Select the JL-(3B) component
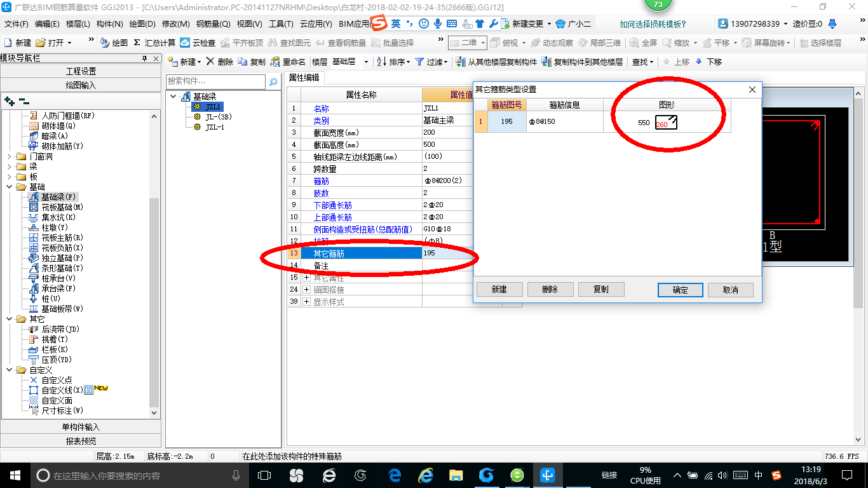 (x=218, y=117)
